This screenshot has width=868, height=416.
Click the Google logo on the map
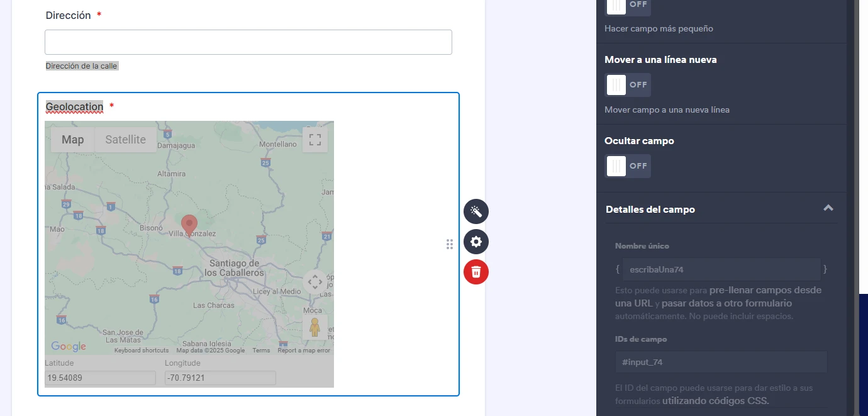click(x=68, y=346)
